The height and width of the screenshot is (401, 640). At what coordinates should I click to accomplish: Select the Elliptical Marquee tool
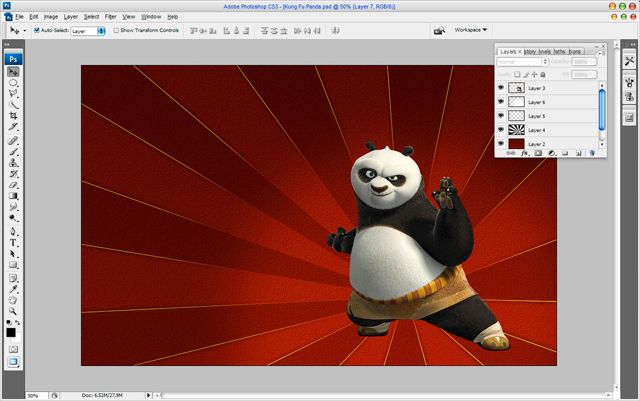tap(13, 83)
